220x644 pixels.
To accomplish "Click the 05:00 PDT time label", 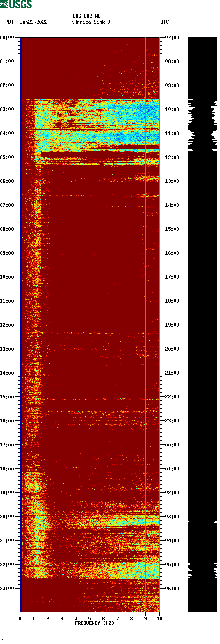I will pos(7,157).
